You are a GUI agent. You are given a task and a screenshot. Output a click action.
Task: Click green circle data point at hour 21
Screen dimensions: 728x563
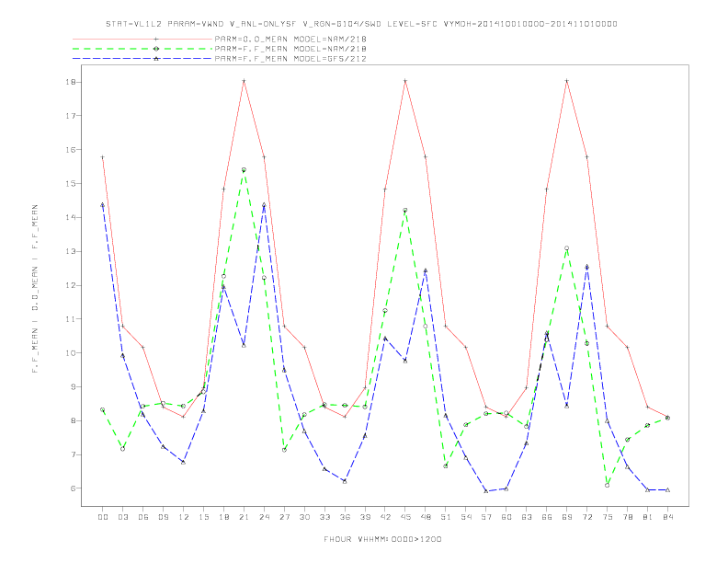[x=244, y=170]
